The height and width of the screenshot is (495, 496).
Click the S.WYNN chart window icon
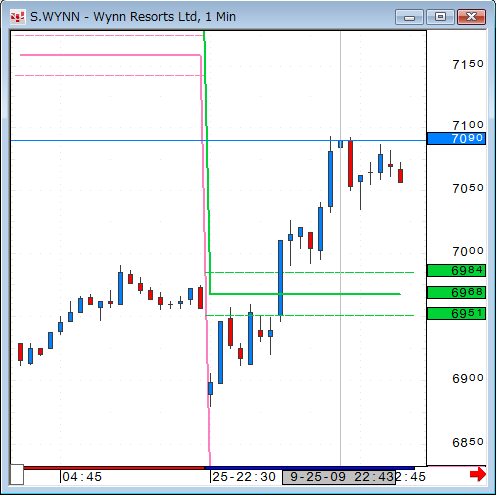point(18,17)
